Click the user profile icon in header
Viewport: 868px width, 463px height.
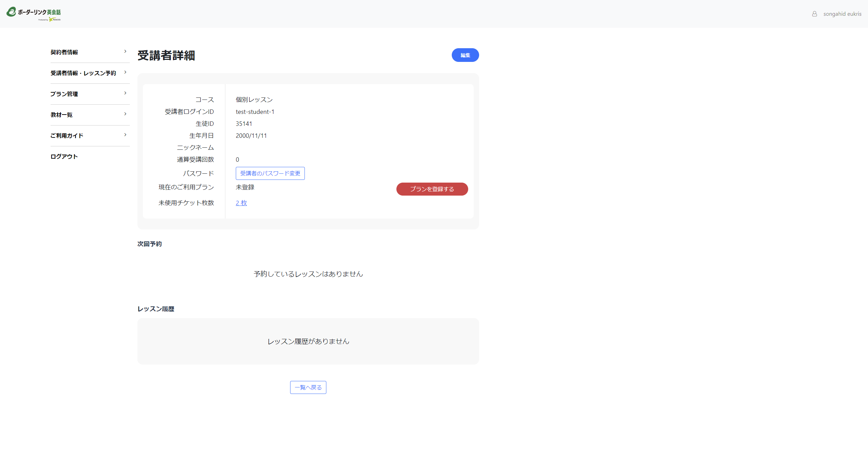click(815, 14)
